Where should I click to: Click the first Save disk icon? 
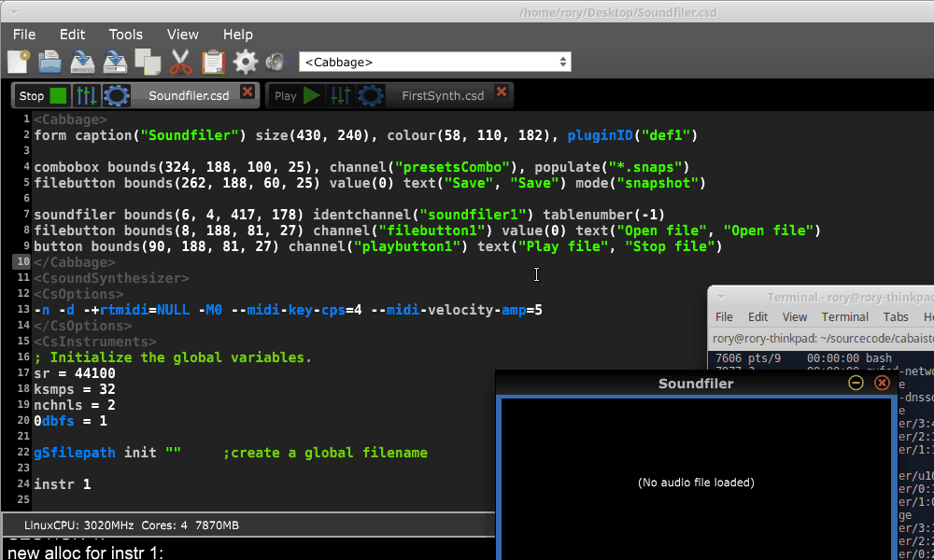[x=82, y=63]
